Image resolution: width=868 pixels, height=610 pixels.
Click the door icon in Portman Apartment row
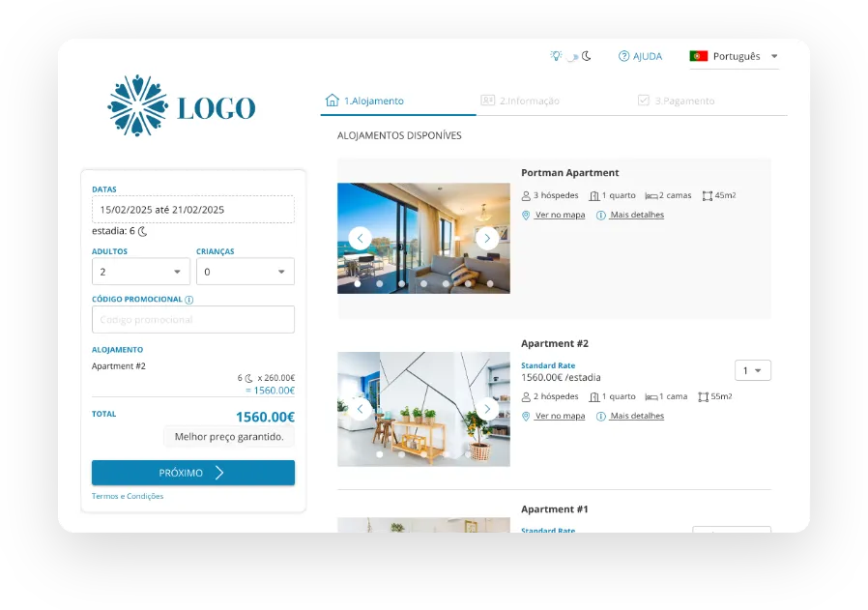pos(594,196)
